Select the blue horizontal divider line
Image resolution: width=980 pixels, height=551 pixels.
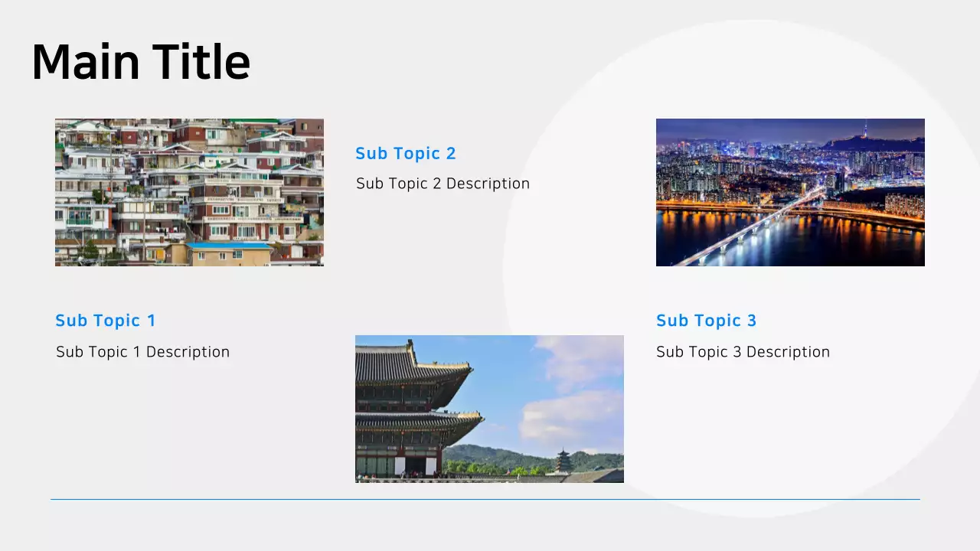[x=486, y=499]
